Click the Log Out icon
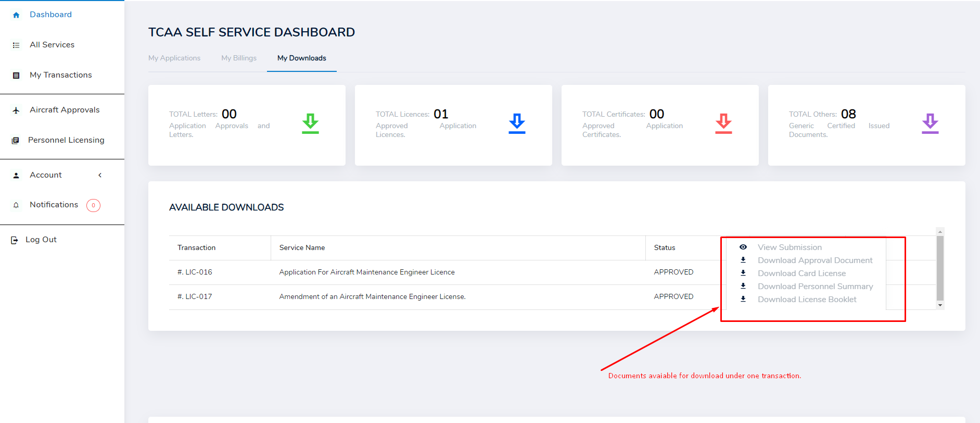Viewport: 980px width, 423px height. point(15,240)
